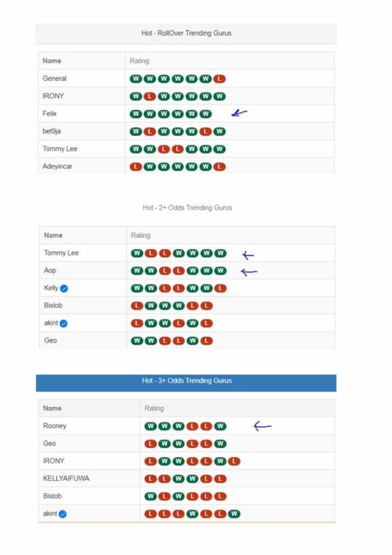392x555 pixels.
Task: Click the Rating column header in RollOver table
Action: [139, 61]
